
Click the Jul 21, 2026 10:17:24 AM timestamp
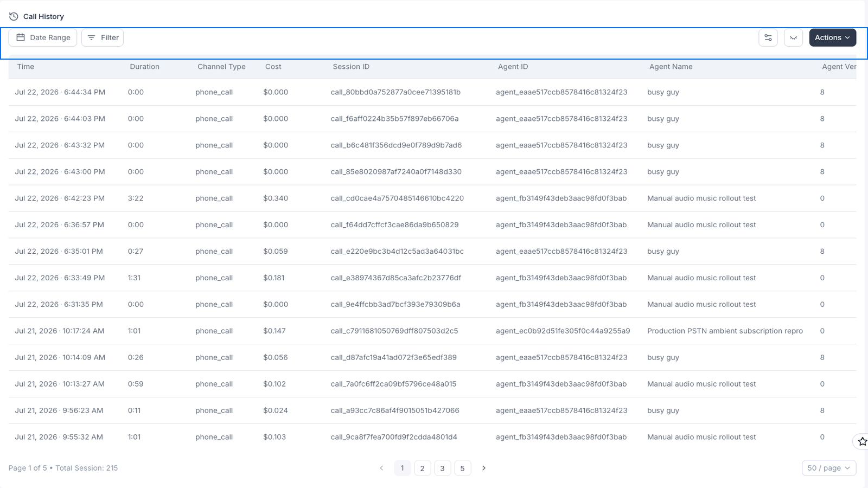point(60,331)
